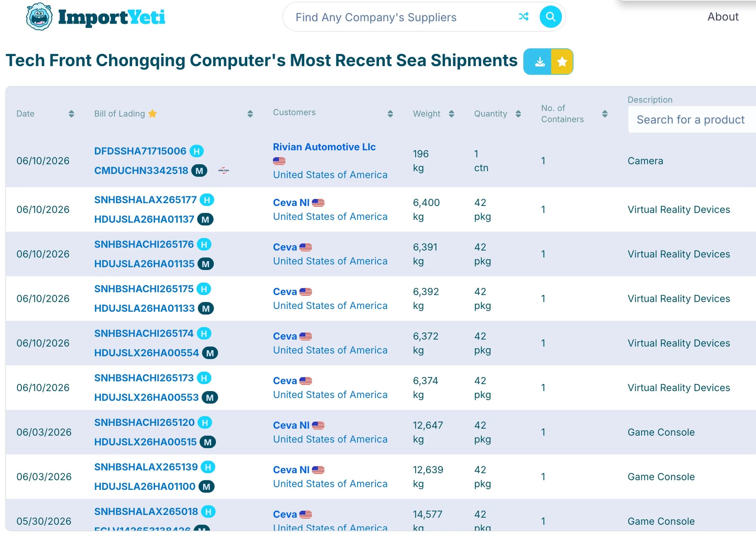Open the About page
756x540 pixels.
723,17
